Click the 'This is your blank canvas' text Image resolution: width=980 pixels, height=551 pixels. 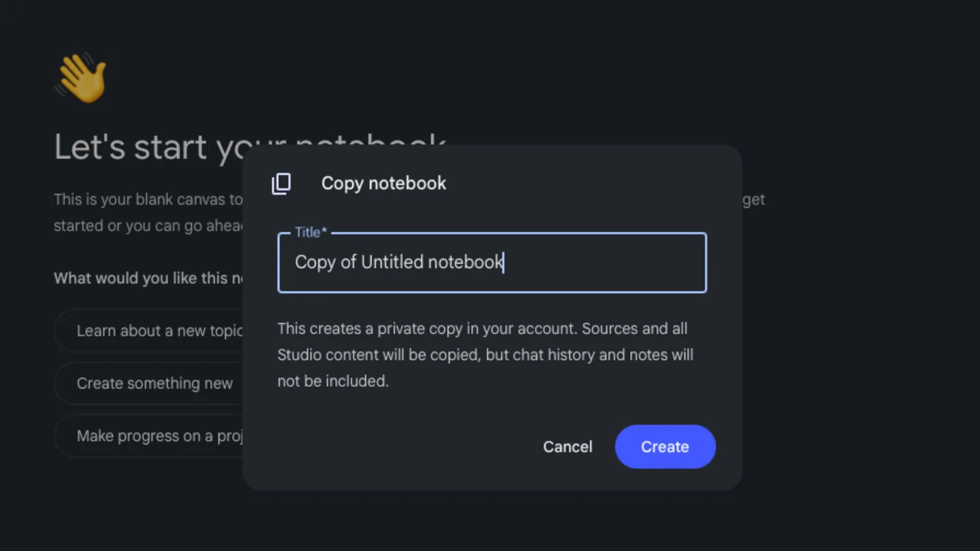[x=148, y=200]
